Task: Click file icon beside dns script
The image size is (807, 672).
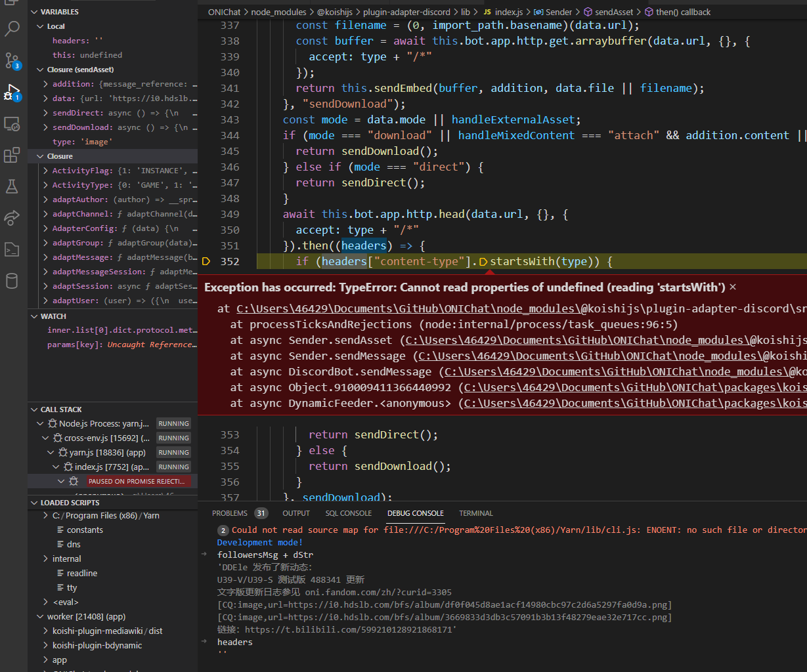Action: point(60,545)
